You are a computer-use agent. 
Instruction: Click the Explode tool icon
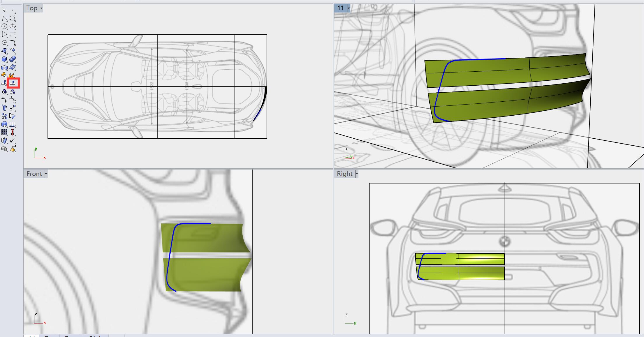pos(12,75)
